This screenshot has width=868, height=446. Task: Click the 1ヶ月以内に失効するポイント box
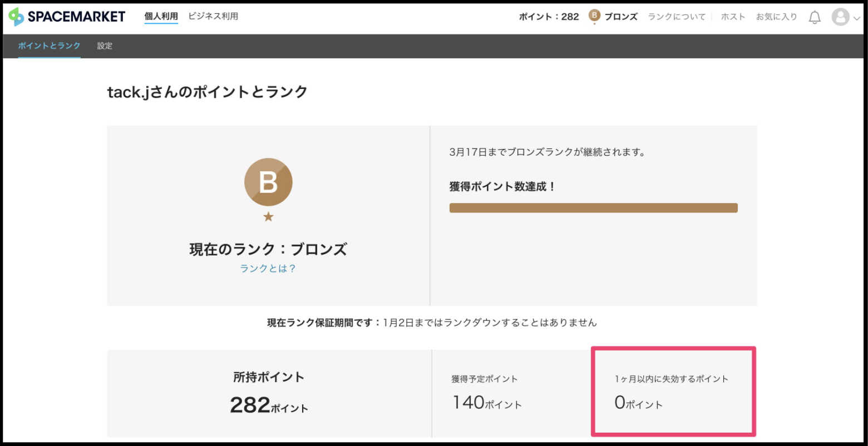[672, 392]
